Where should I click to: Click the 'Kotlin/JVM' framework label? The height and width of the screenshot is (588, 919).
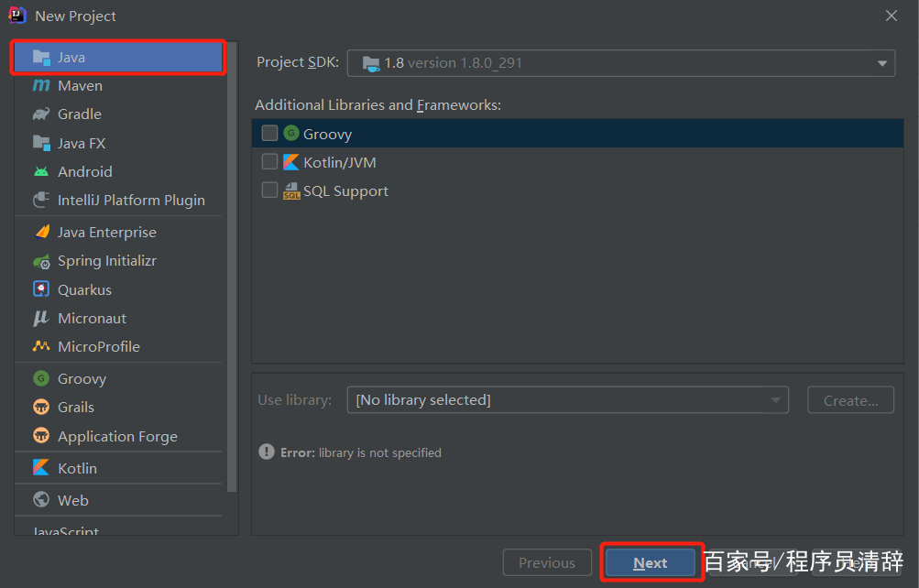click(339, 162)
